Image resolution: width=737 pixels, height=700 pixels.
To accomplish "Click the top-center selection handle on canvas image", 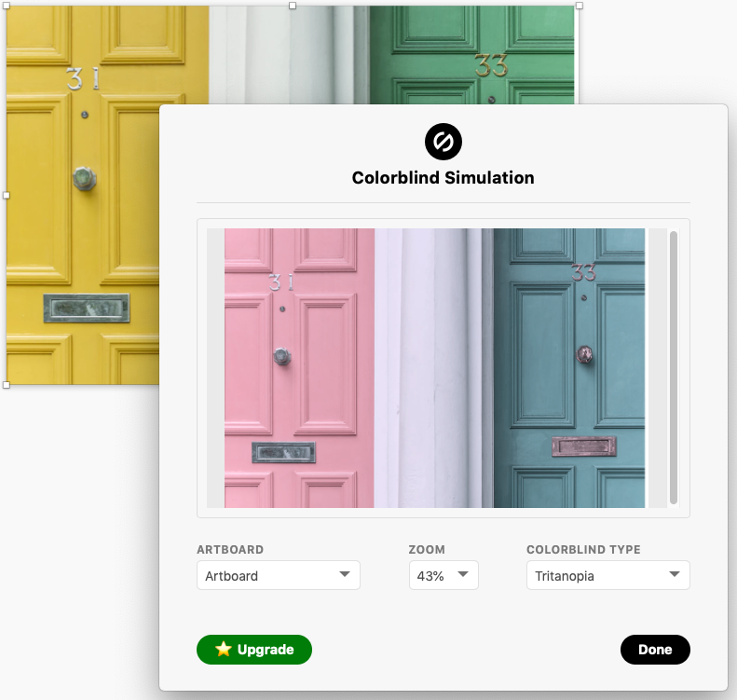I will point(293,6).
